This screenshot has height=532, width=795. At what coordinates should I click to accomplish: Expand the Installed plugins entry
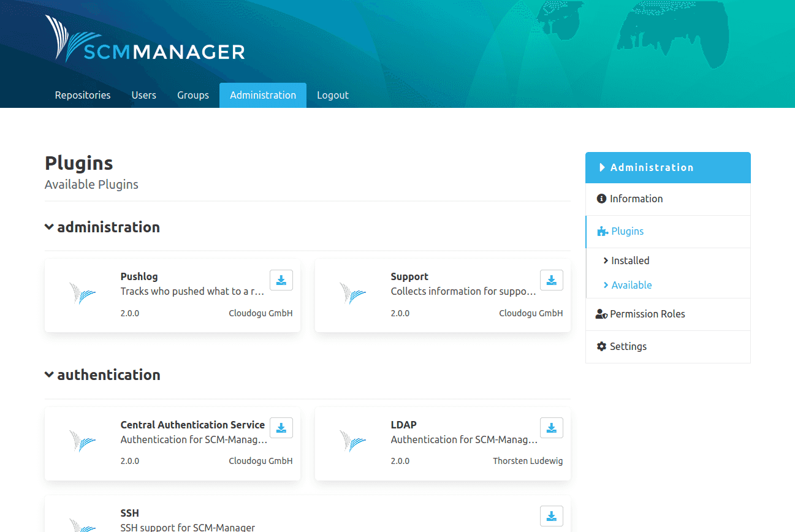point(630,260)
